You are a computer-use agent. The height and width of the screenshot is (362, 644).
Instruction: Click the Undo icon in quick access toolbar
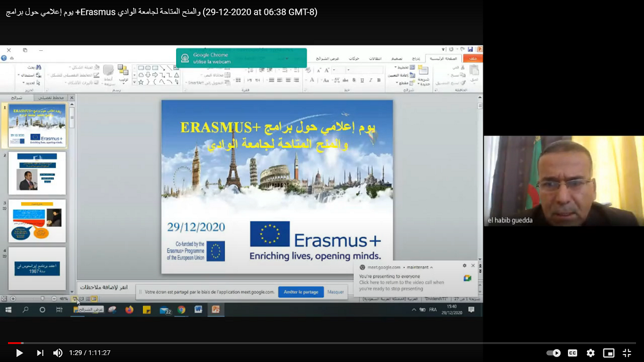462,49
